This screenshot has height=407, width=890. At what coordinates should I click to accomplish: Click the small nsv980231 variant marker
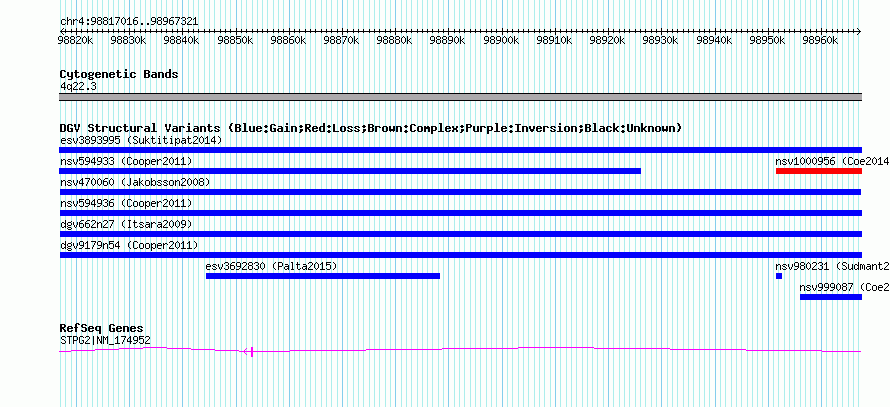779,276
